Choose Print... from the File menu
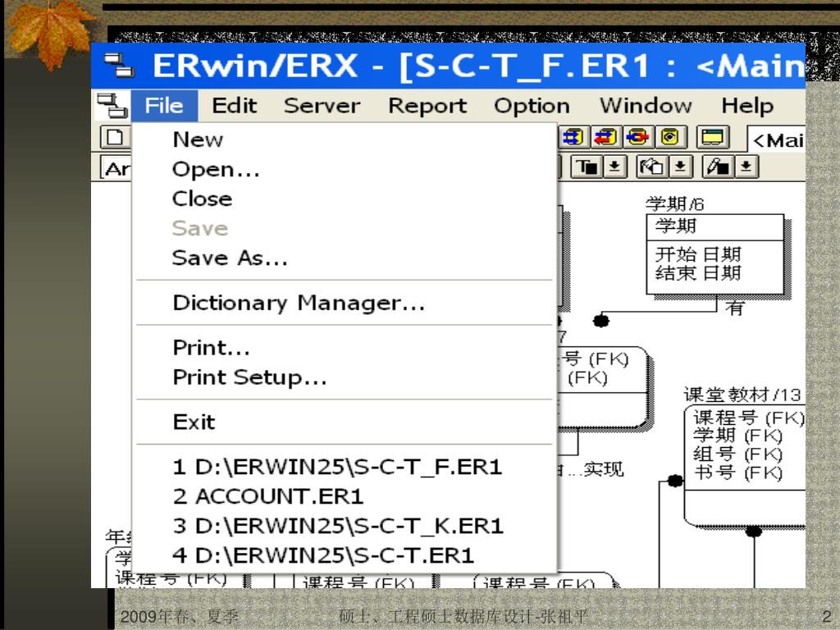The height and width of the screenshot is (630, 840). click(x=344, y=348)
